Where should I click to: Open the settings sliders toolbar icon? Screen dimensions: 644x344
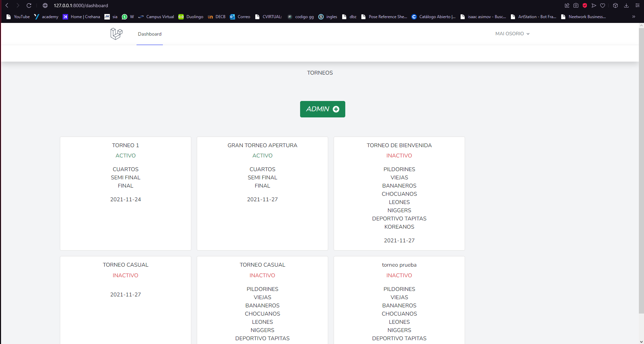click(637, 5)
